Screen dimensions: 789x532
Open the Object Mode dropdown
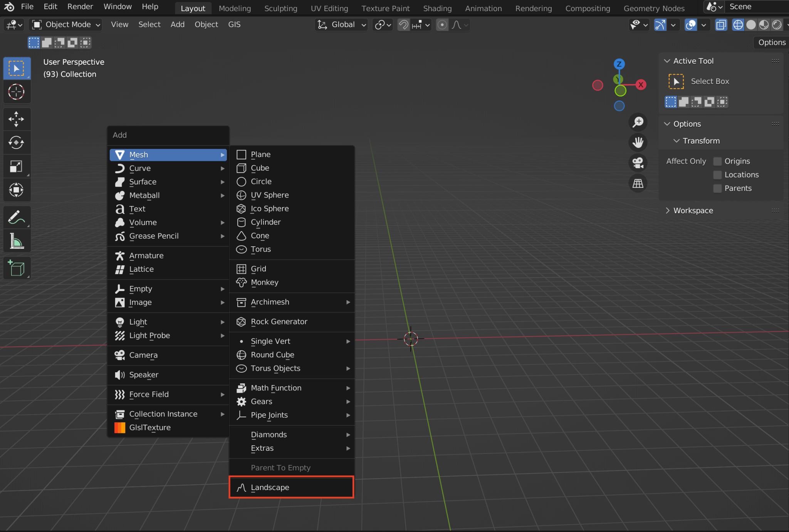[65, 24]
